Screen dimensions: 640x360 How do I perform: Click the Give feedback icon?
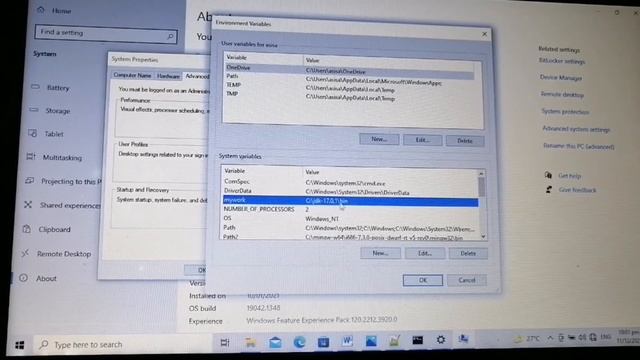pos(549,190)
